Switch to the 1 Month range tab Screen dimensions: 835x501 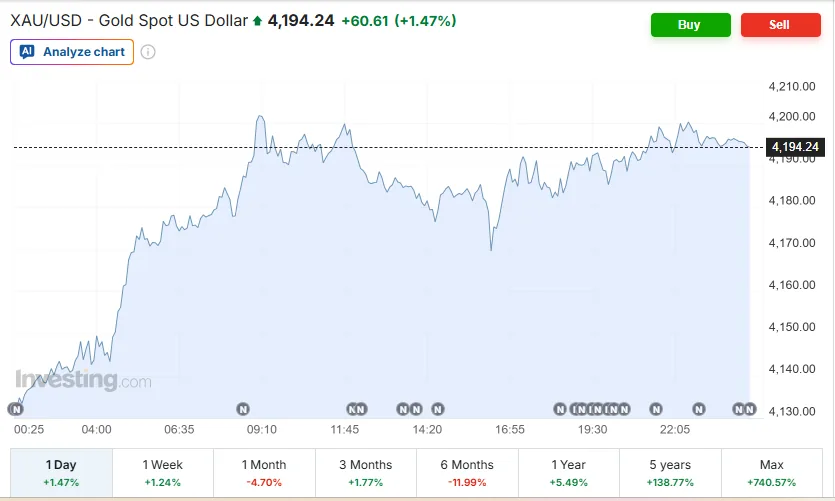pos(264,473)
